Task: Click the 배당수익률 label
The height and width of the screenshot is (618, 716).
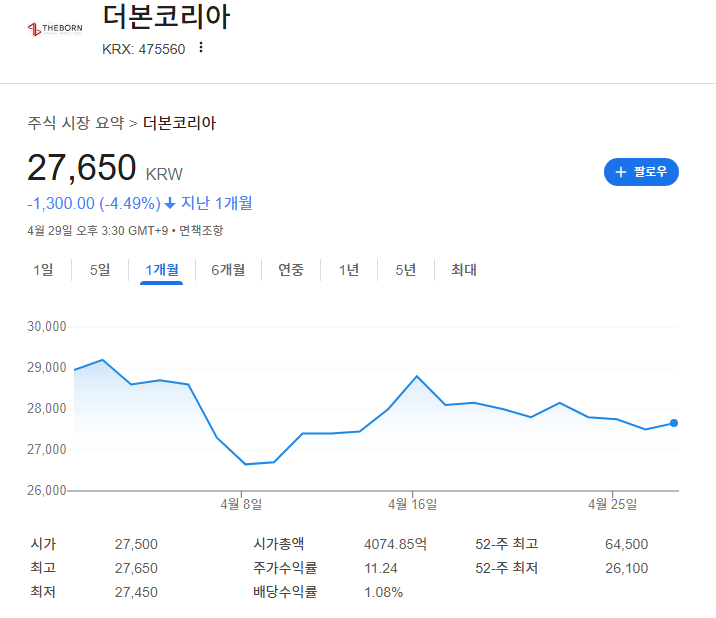Action: point(285,592)
